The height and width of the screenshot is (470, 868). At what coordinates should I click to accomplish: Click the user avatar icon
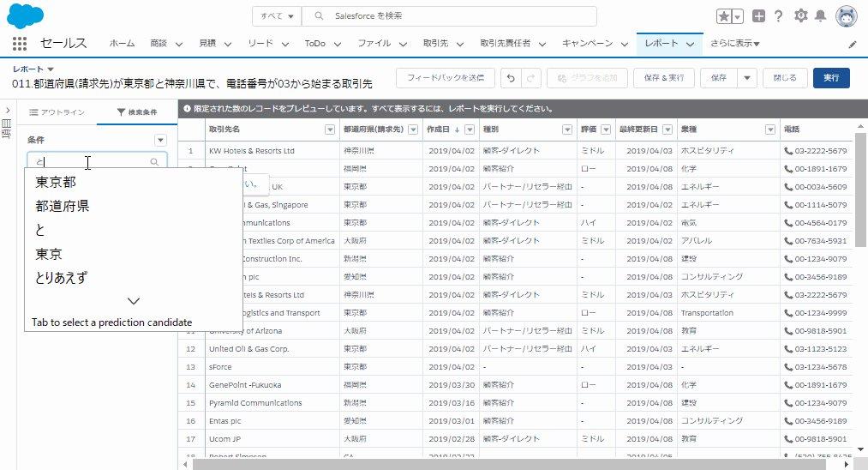coord(846,16)
